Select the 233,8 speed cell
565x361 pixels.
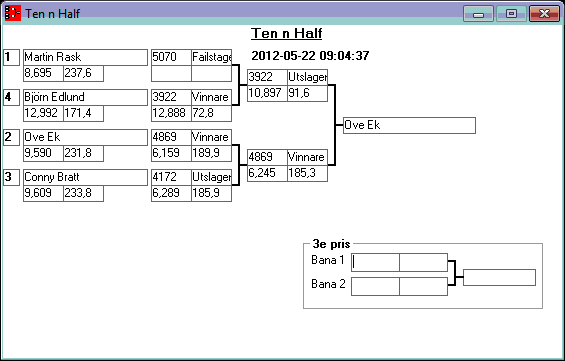click(x=84, y=193)
